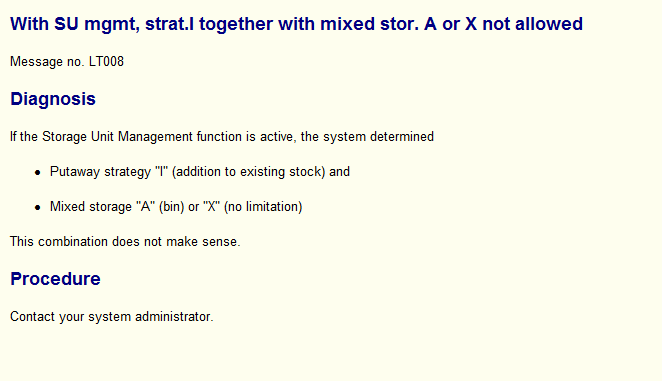Click the Storage Unit Management sentence
662x381 pixels.
222,137
